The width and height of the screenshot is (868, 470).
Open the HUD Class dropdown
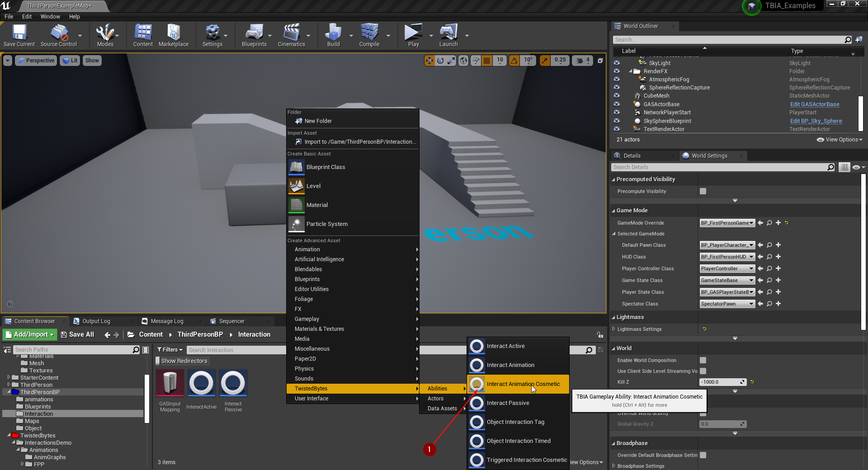727,257
